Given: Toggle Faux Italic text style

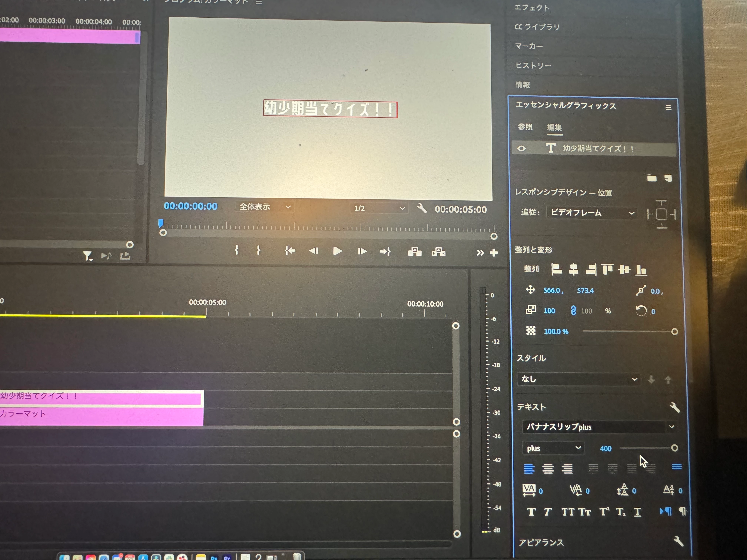Looking at the screenshot, I should click(548, 512).
